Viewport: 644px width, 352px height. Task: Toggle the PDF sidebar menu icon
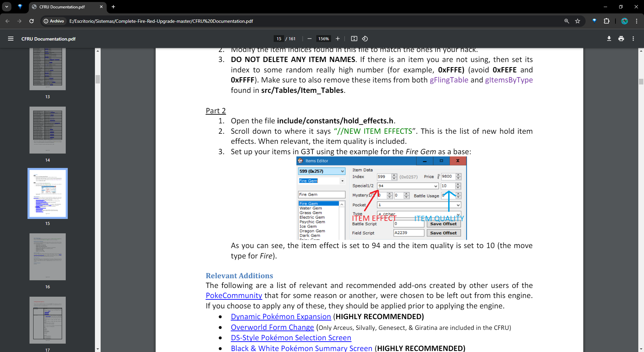(x=11, y=39)
